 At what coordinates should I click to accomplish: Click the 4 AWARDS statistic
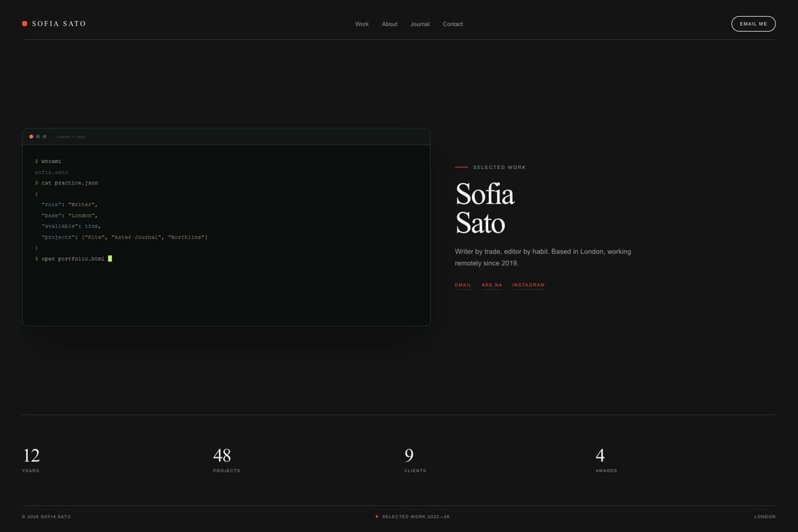[x=606, y=460]
